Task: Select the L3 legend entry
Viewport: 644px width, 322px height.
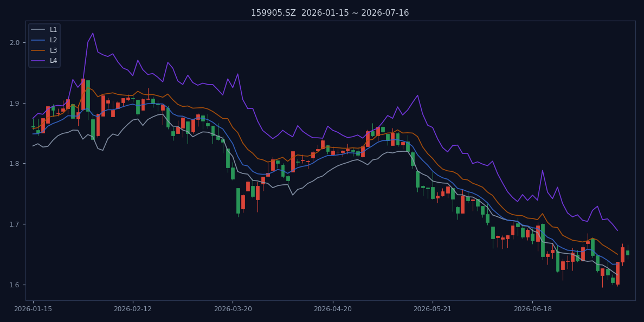Action: point(44,50)
